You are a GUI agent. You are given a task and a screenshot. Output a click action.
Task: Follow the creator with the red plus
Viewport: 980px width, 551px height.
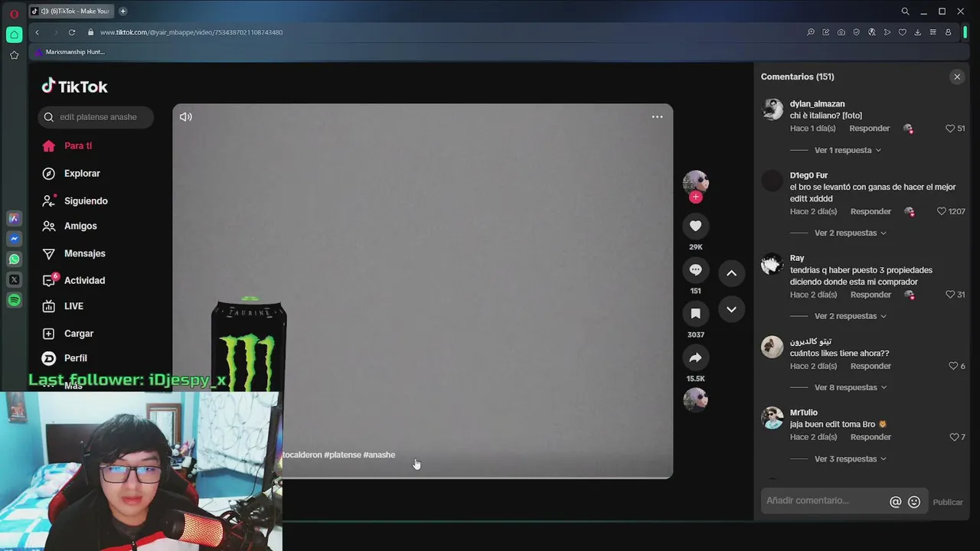[x=695, y=197]
